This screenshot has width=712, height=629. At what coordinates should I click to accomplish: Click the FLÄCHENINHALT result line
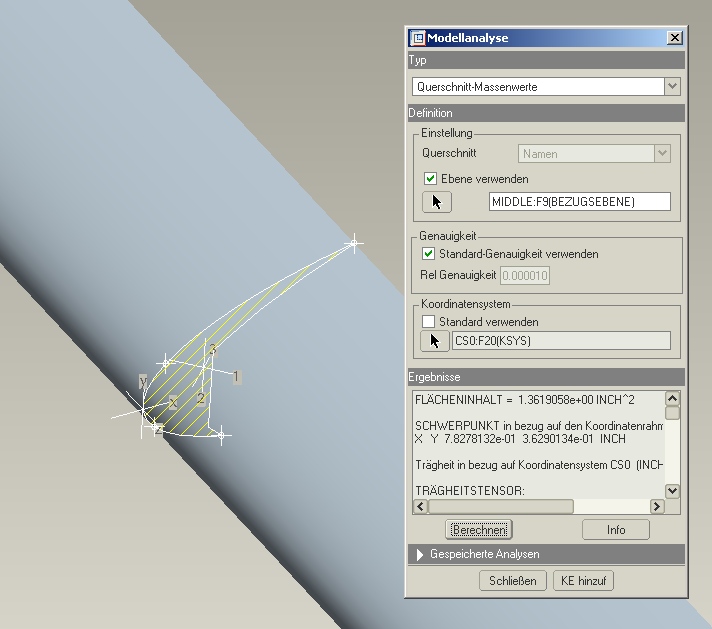pyautogui.click(x=524, y=400)
